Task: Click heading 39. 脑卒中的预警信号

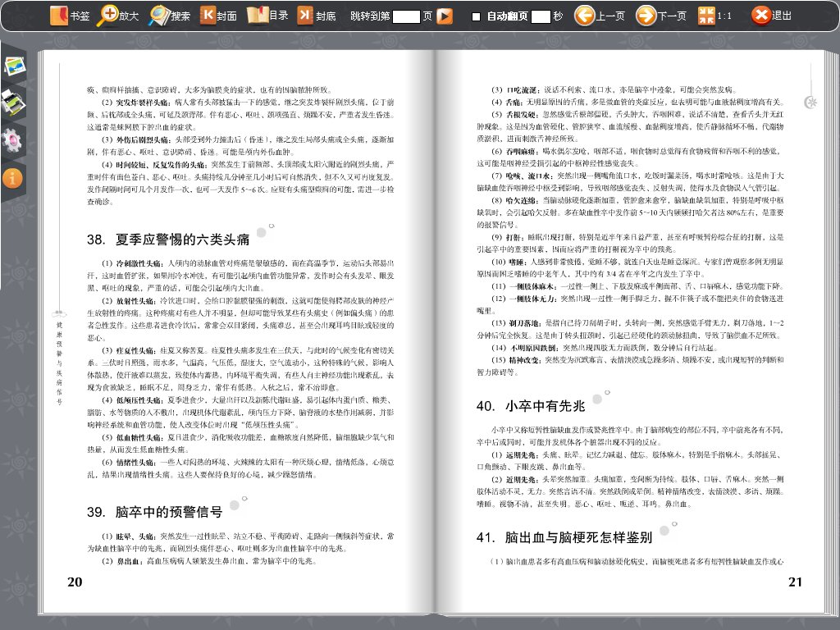Action: (155, 512)
